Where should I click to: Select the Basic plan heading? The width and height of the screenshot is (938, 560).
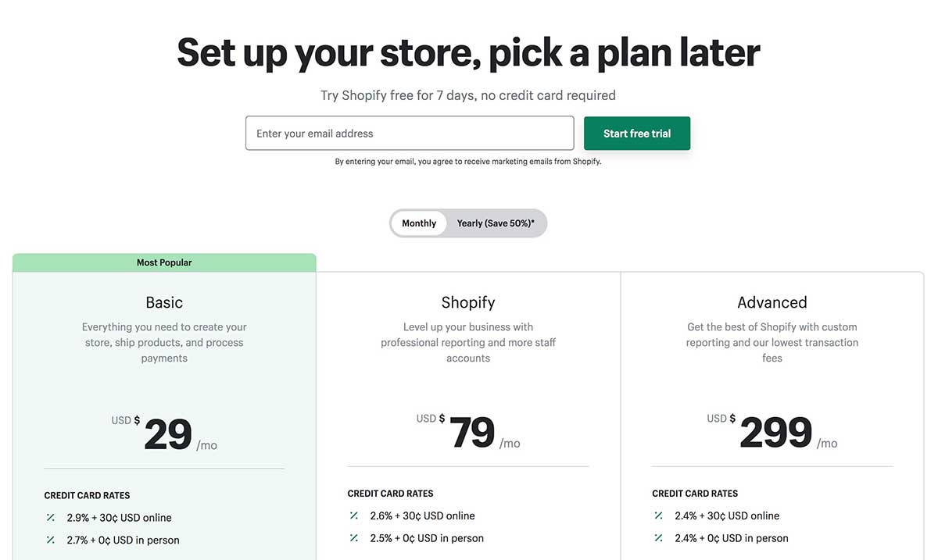pyautogui.click(x=164, y=302)
